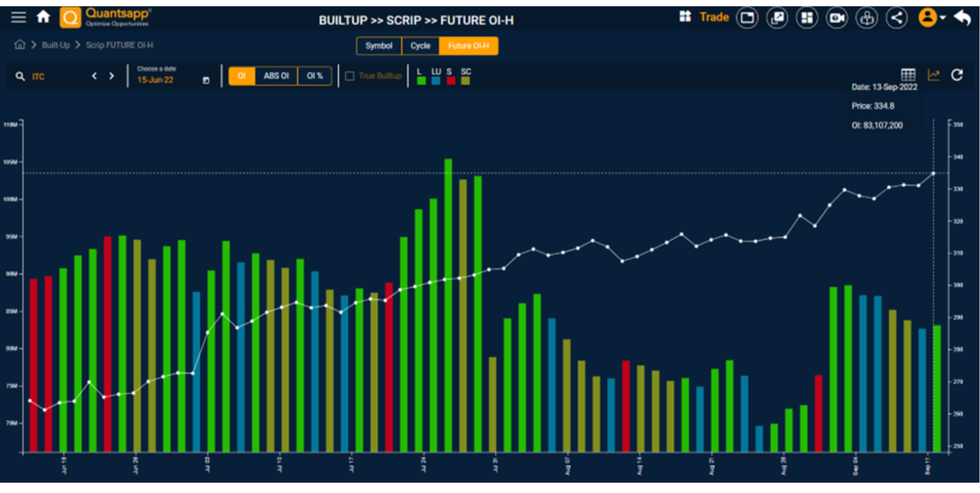980x493 pixels.
Task: Play the video tutorial icon
Action: (837, 17)
